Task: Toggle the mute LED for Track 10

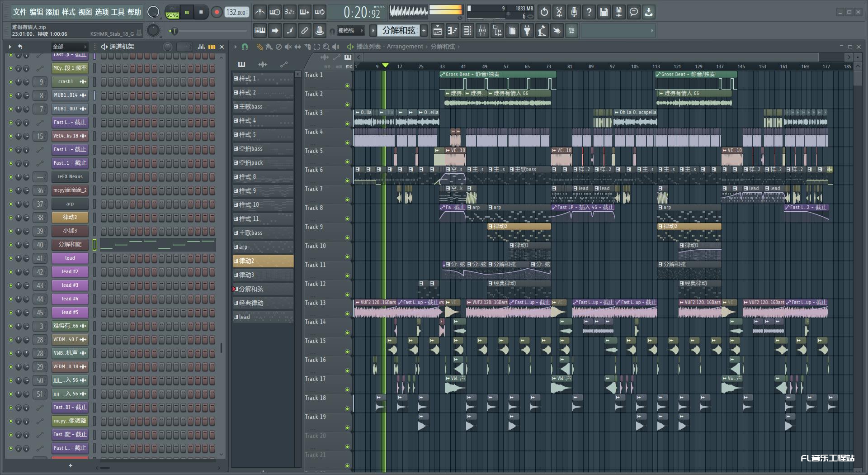Action: point(347,257)
